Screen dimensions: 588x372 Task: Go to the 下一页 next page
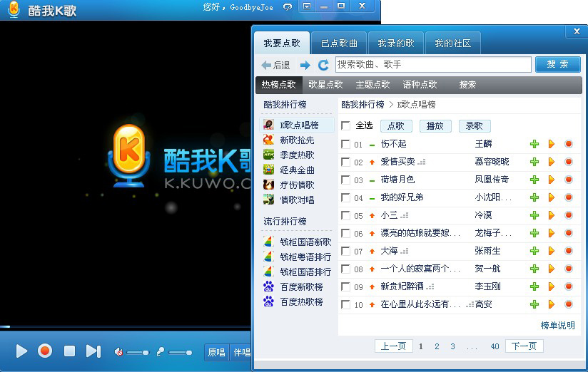524,346
